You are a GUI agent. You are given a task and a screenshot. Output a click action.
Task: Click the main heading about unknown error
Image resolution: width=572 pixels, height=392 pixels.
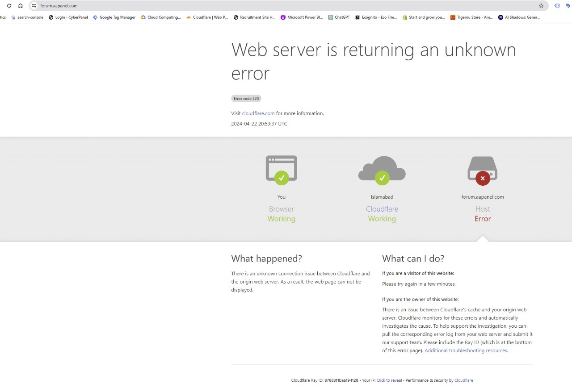click(374, 61)
